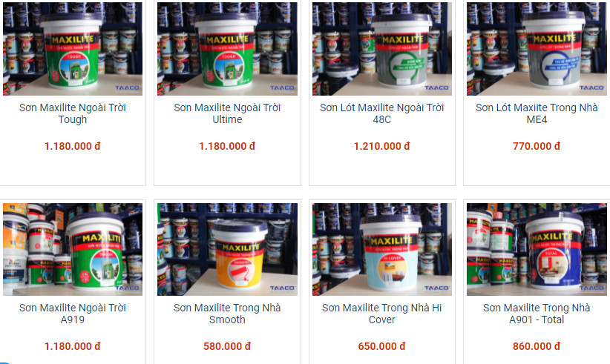The image size is (610, 364).
Task: Open Sơn Maxilite Trong Nhà Hi Cover title
Action: (382, 314)
